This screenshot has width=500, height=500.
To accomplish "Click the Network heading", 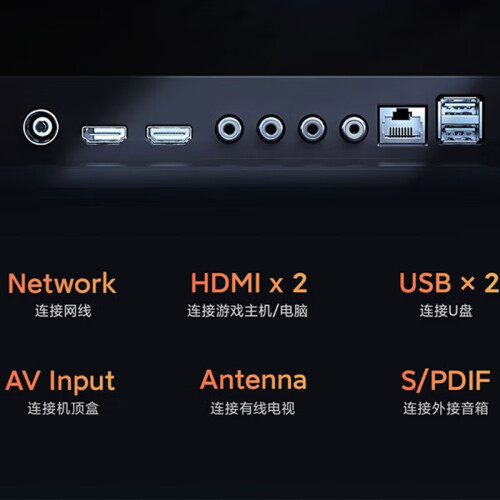I will [62, 283].
